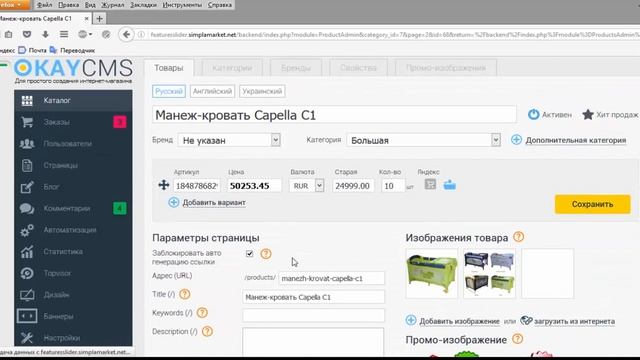The image size is (640, 360).
Task: Click Добавить изображение link
Action: coord(459,321)
